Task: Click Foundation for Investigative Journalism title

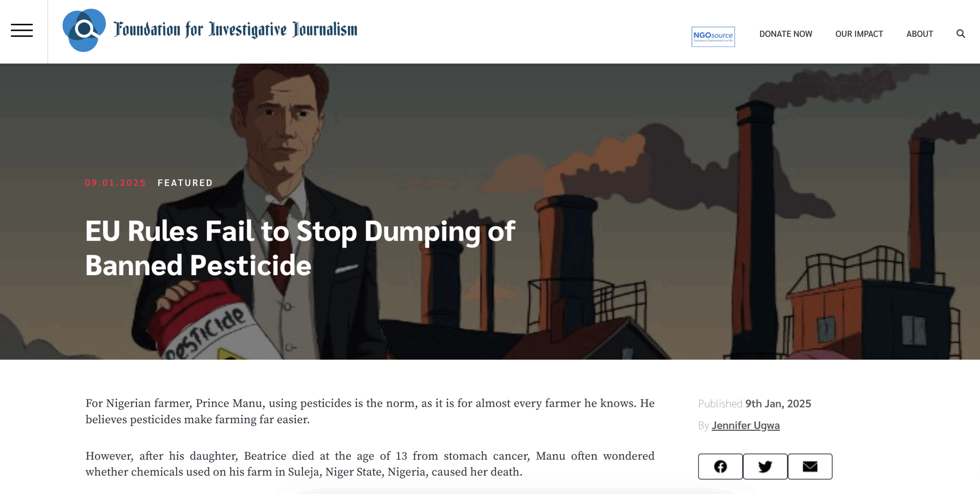Action: click(235, 30)
